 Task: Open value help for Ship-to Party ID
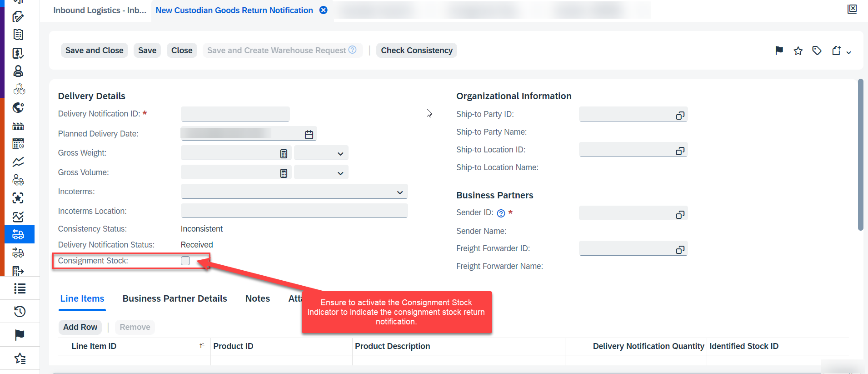coord(680,116)
